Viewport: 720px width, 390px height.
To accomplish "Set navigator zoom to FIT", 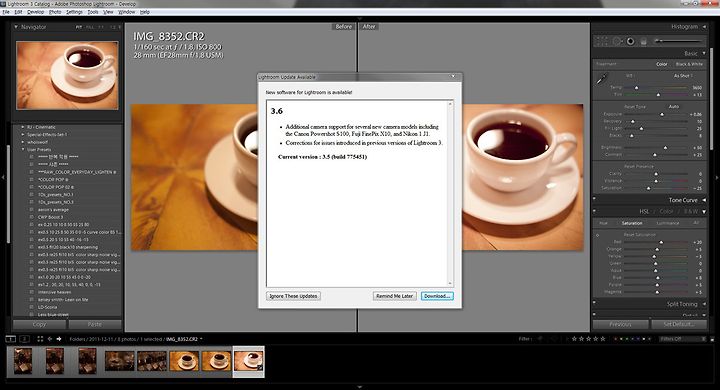I will click(x=79, y=27).
